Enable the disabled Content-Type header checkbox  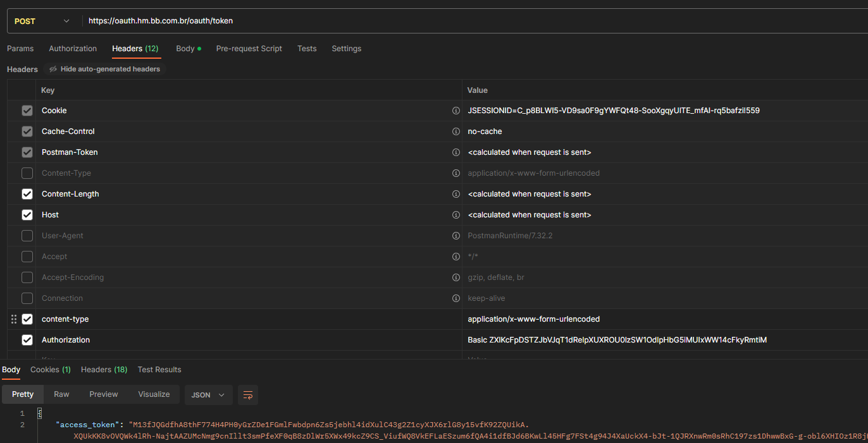27,173
